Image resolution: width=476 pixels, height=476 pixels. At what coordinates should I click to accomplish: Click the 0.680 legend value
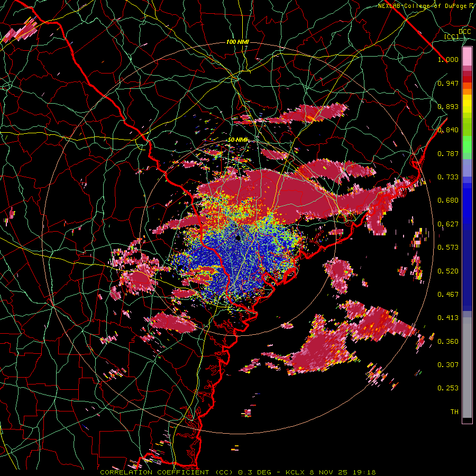coord(448,200)
